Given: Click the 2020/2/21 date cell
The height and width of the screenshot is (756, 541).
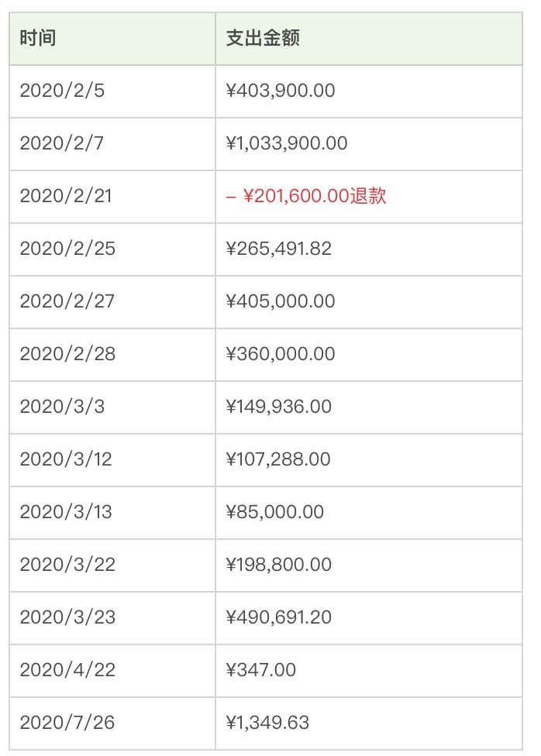Looking at the screenshot, I should [66, 196].
